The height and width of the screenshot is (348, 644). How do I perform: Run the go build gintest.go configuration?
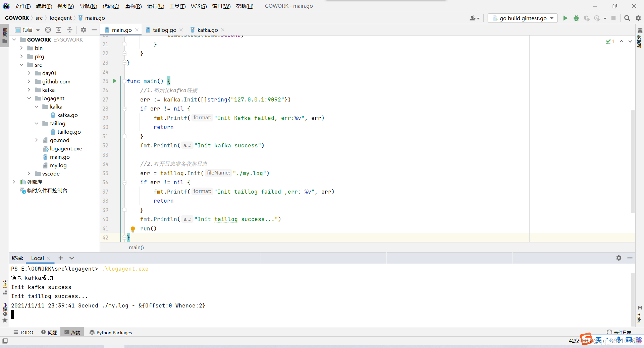point(565,18)
